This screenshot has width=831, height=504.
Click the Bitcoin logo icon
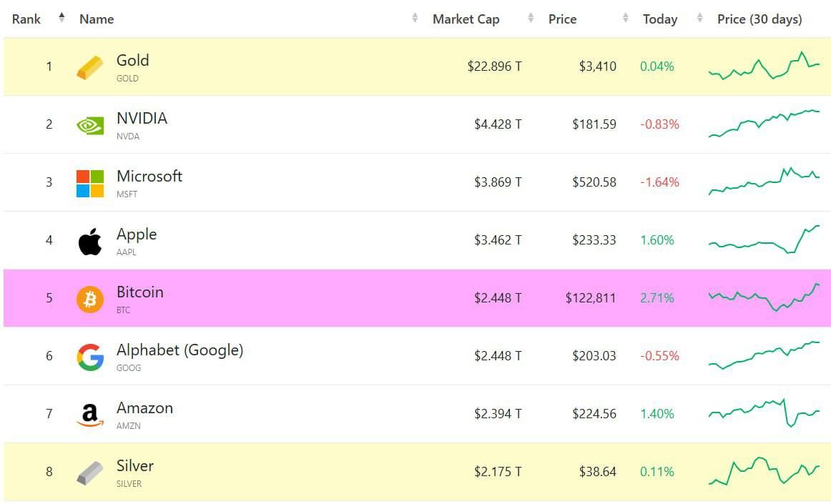(x=90, y=299)
